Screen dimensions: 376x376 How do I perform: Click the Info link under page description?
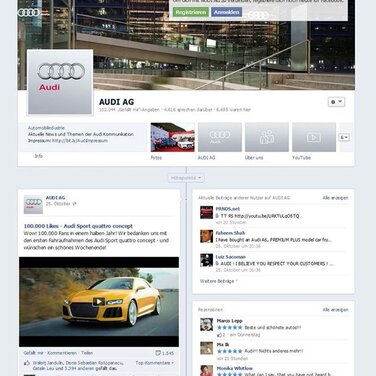(38, 156)
